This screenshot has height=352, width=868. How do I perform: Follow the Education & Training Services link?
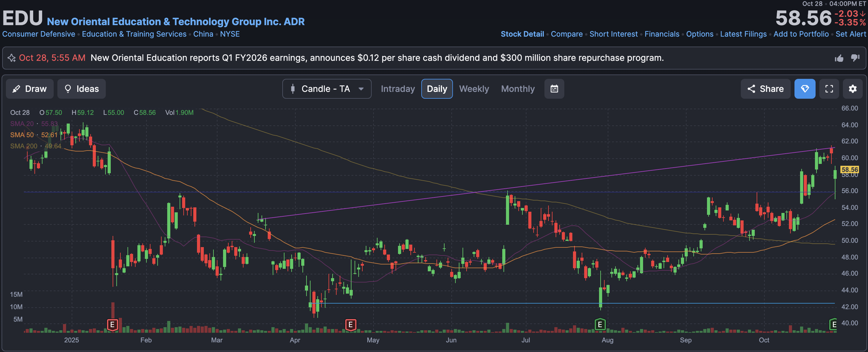[134, 34]
